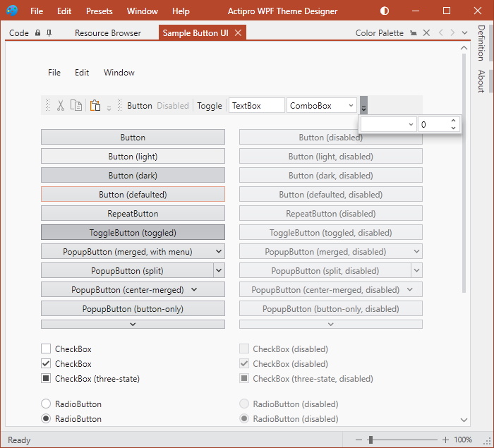Click the resize grip in status bar corner
This screenshot has width=494, height=448.
(x=487, y=440)
